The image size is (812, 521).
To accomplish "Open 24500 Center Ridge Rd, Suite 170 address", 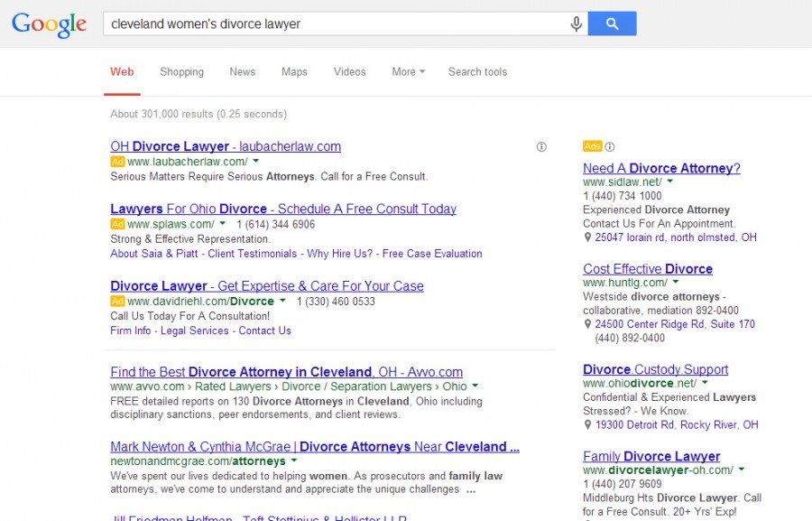I will pyautogui.click(x=675, y=324).
